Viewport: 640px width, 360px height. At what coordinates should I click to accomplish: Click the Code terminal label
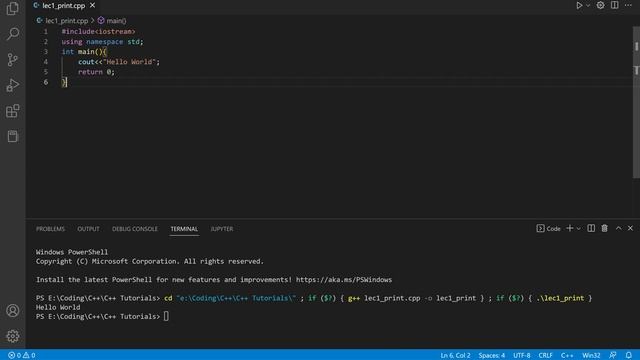coord(549,229)
